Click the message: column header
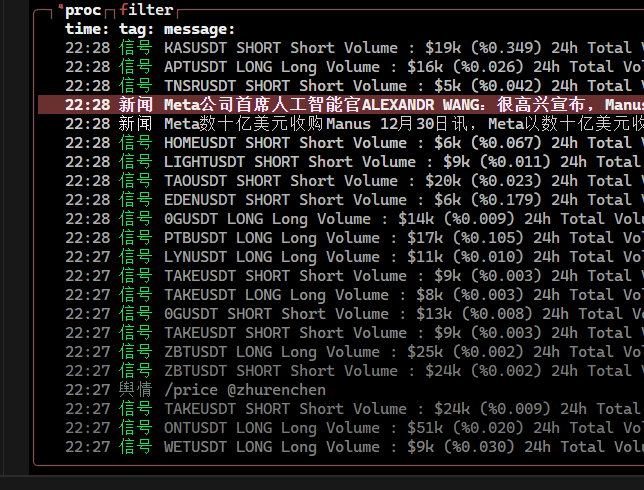The width and height of the screenshot is (644, 490). pyautogui.click(x=200, y=29)
